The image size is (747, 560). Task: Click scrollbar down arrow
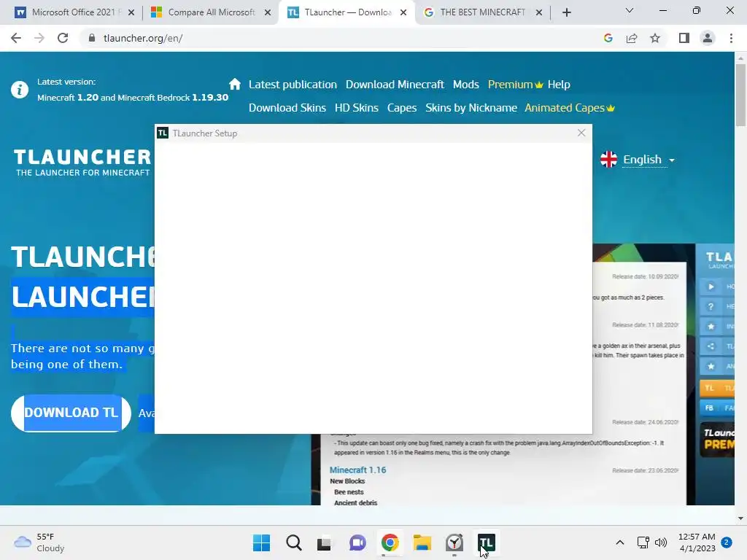click(x=740, y=518)
